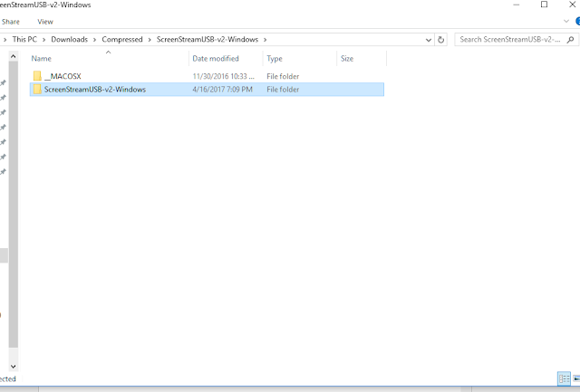Screen dimensions: 580x392
Task: Switch to details view layout icon
Action: pyautogui.click(x=564, y=378)
